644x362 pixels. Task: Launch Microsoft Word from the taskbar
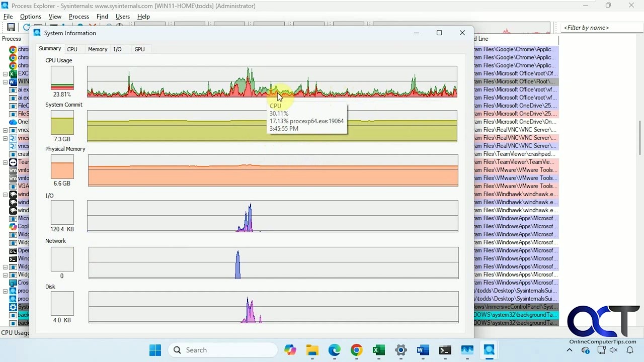423,350
